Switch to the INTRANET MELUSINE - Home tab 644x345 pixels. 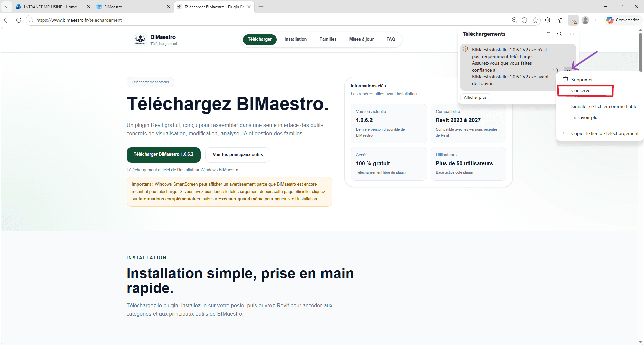point(50,7)
